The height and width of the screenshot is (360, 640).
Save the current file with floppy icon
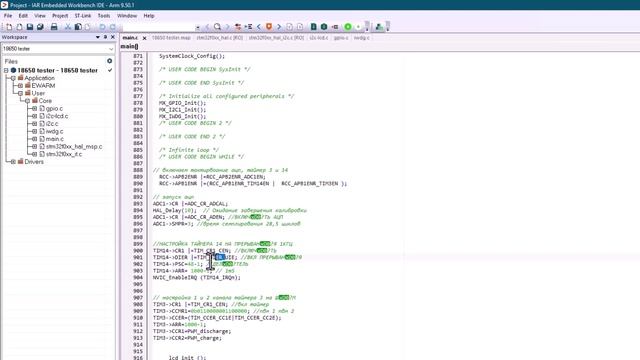pyautogui.click(x=30, y=27)
